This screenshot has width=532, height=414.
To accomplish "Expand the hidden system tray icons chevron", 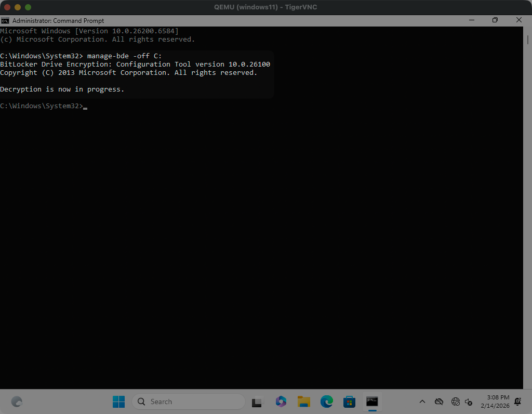I will click(422, 402).
